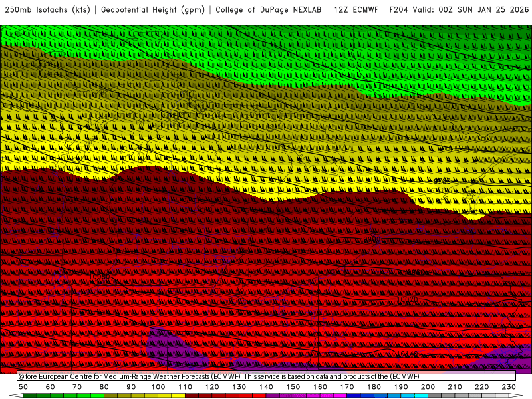Click the 150 label on the color scale

(x=293, y=387)
